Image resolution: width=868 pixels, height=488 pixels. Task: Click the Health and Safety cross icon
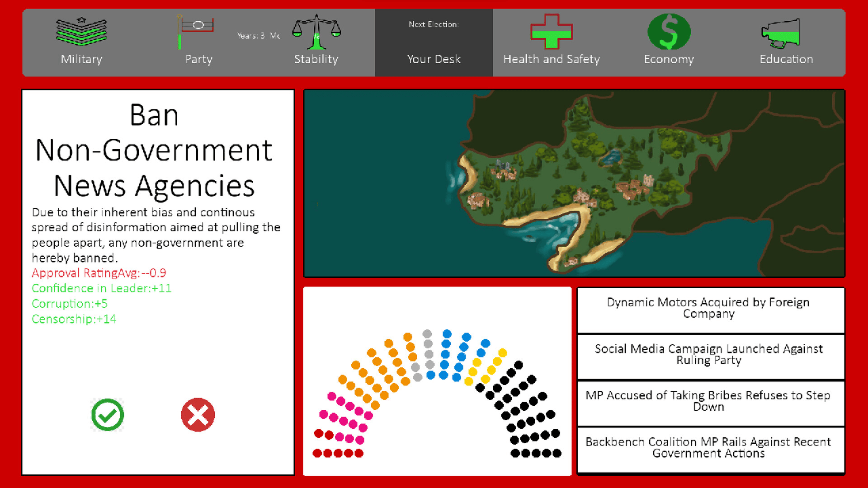[551, 32]
